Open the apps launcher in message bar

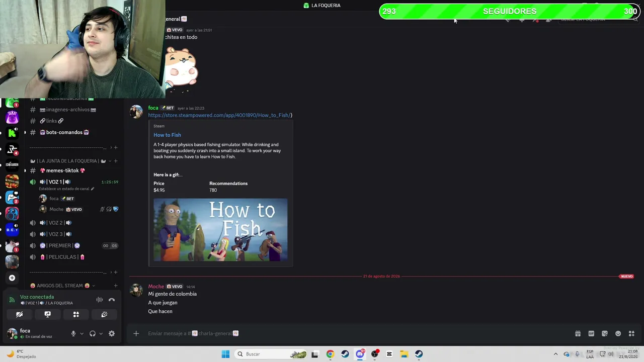click(x=631, y=333)
